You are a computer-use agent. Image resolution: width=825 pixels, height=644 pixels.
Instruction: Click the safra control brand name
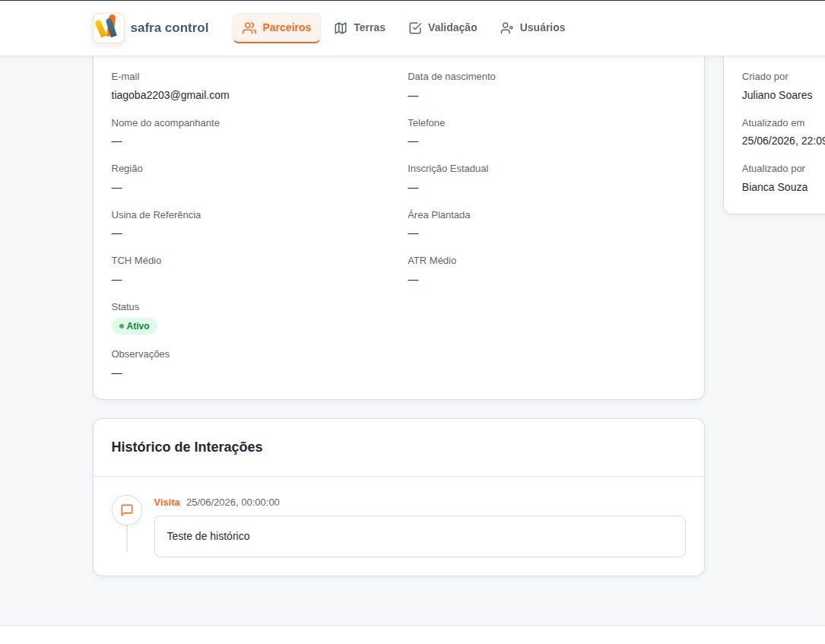pos(170,28)
